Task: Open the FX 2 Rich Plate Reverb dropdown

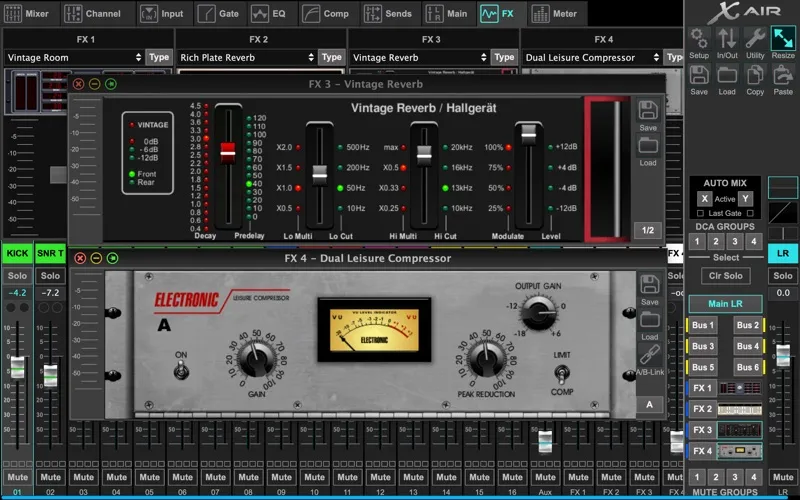Action: 247,58
